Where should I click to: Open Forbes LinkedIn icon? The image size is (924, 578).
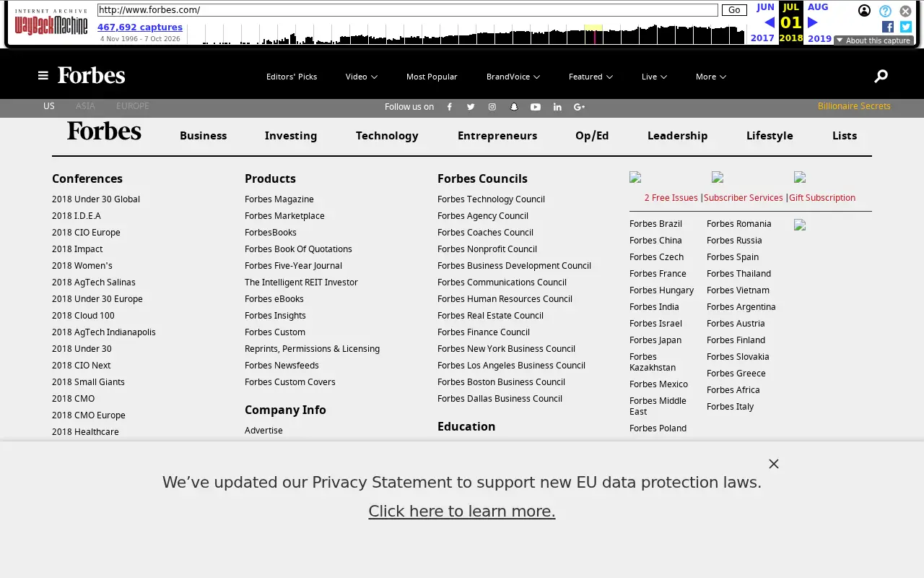[x=557, y=107]
